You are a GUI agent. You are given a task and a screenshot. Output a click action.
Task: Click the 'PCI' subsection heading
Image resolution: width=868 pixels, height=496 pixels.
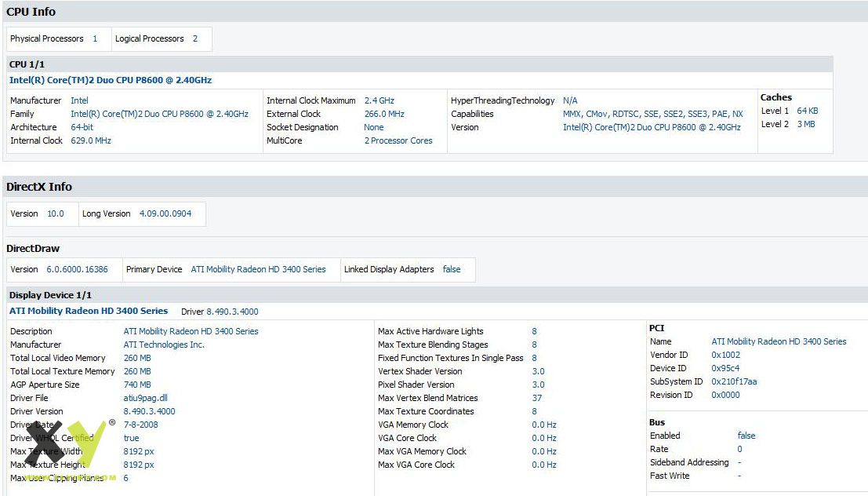[656, 328]
